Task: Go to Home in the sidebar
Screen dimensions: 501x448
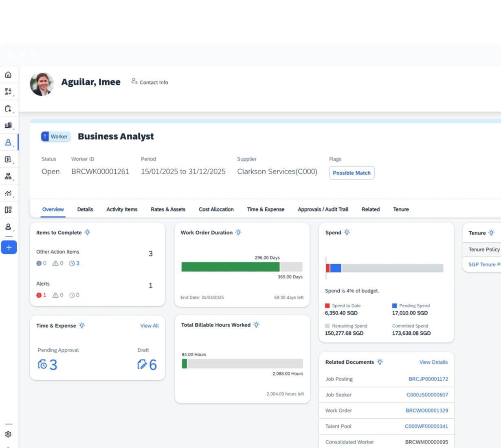Action: [8, 75]
